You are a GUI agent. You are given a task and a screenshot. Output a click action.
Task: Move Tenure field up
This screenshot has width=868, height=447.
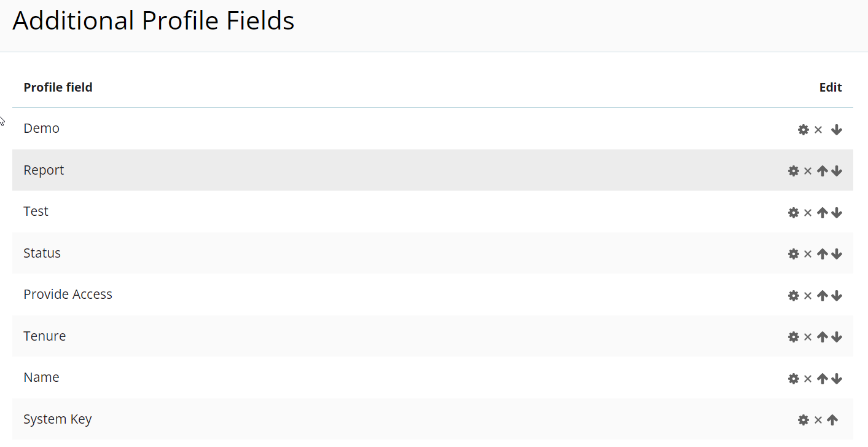point(823,337)
